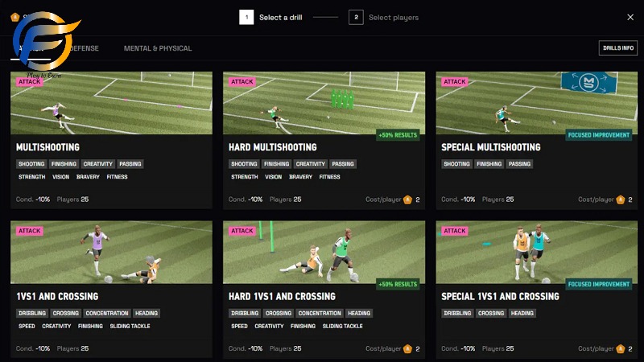This screenshot has width=644, height=362.
Task: Click Attack label on Hard 1VS1 And Crossing image
Action: pos(242,231)
